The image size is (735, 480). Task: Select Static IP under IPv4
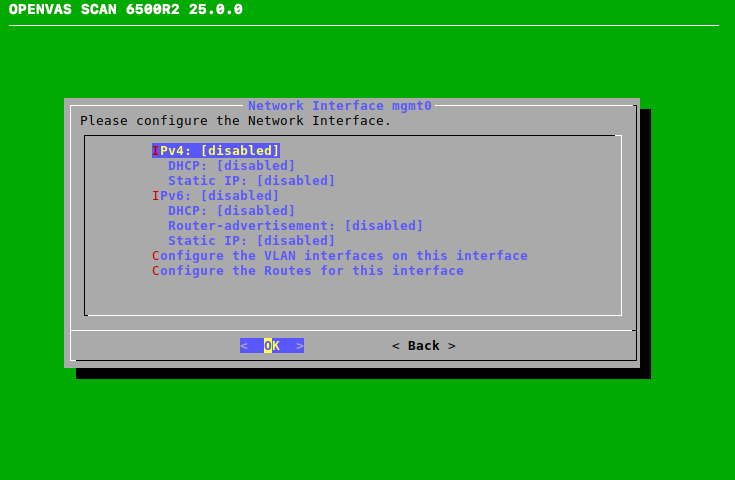click(x=251, y=181)
